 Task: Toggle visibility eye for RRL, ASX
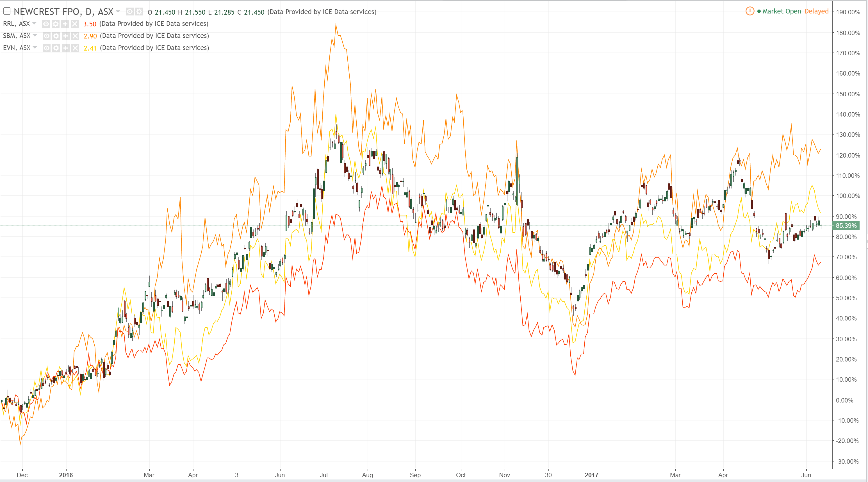click(46, 24)
